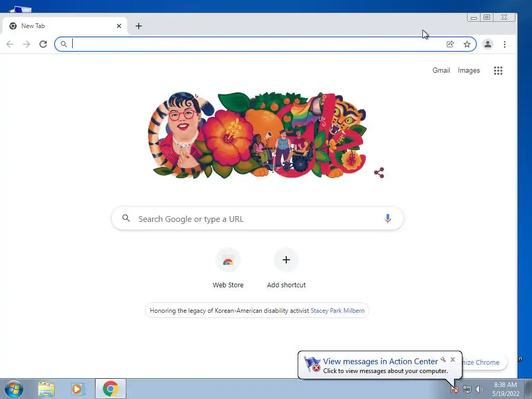Screen dimensions: 532x399
Task: Minimize the Chrome window
Action: pyautogui.click(x=474, y=17)
